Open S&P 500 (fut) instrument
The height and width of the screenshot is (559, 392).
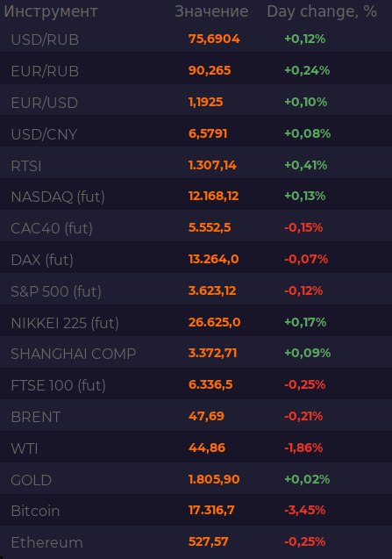point(56,291)
